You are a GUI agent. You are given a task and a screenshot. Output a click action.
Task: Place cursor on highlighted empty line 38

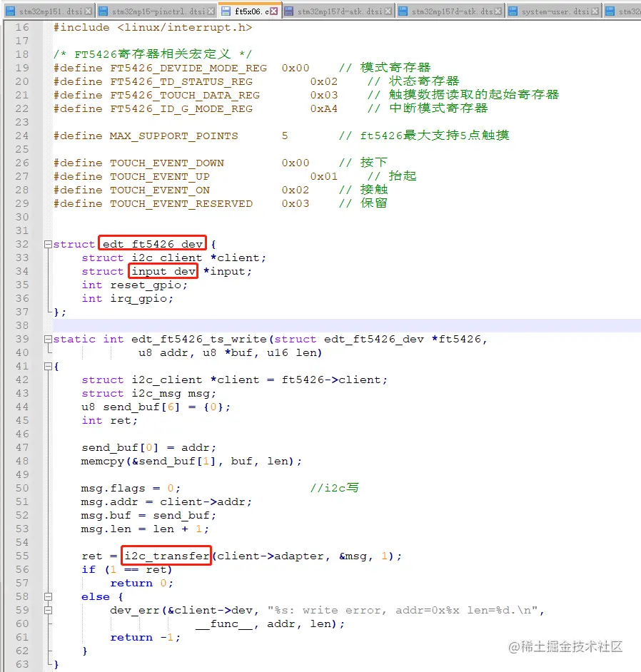tap(346, 326)
